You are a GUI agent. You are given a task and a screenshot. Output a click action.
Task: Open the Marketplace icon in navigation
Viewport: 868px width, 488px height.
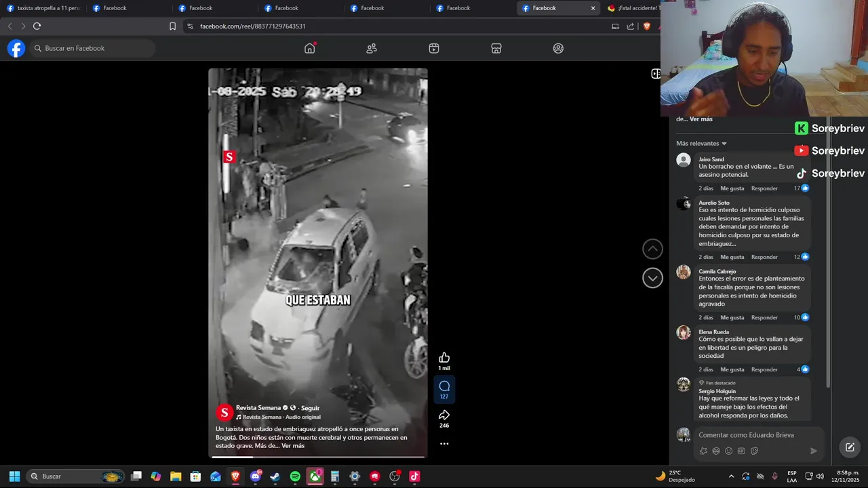coord(496,48)
